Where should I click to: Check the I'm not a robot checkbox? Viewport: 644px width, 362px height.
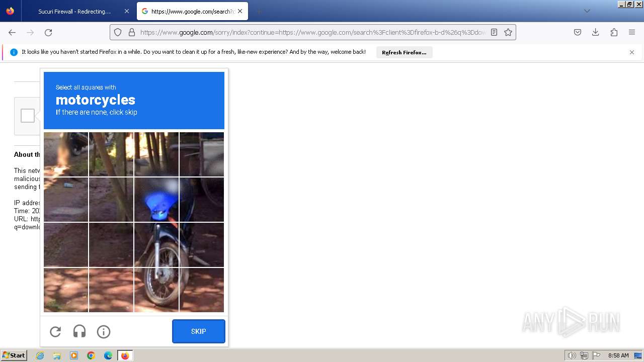point(28,116)
